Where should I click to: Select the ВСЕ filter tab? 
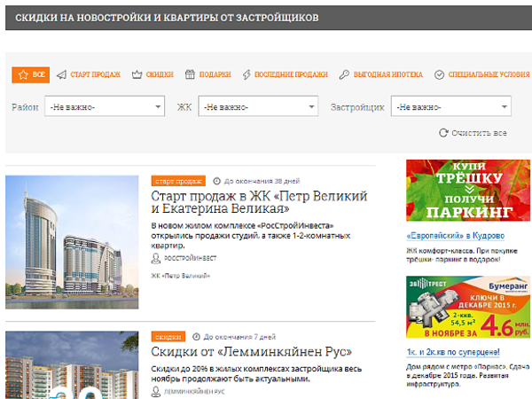coord(30,75)
